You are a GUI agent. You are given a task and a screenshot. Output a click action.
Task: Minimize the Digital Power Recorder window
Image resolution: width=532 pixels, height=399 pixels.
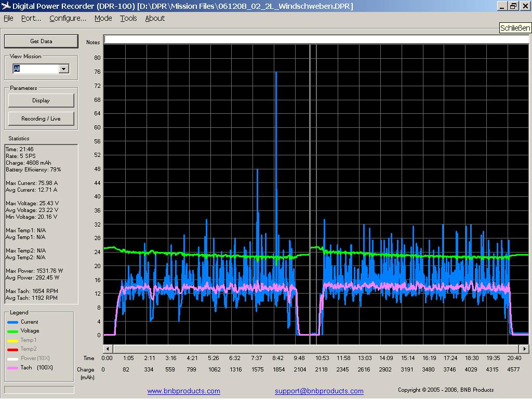[502, 6]
